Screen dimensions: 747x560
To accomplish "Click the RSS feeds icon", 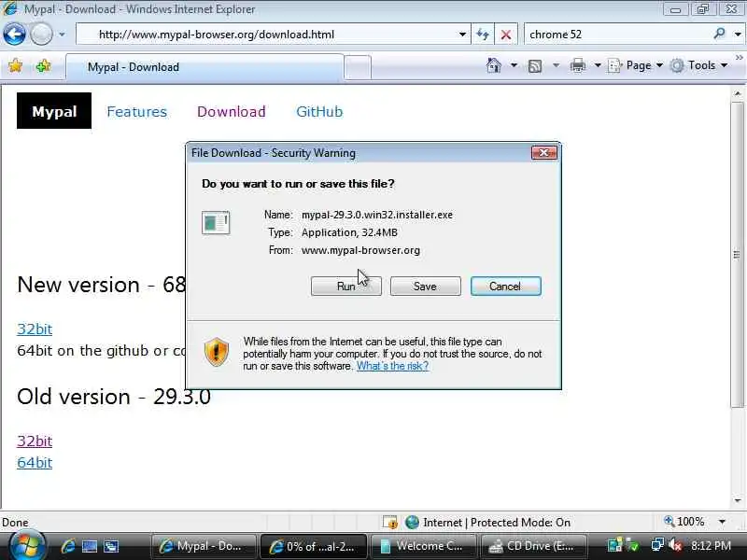I will [x=535, y=65].
